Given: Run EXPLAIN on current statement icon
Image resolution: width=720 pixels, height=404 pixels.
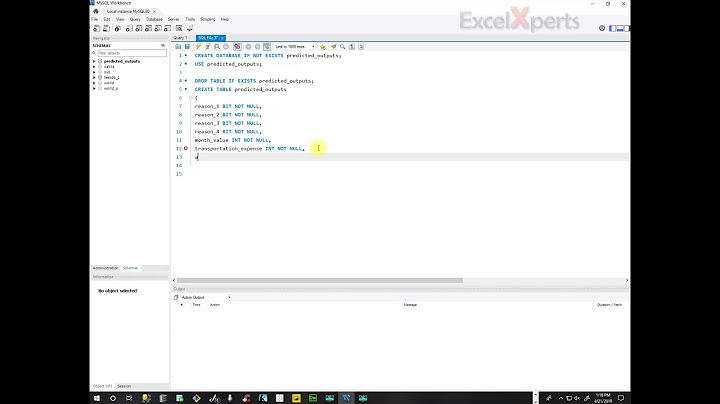Looking at the screenshot, I should [217, 47].
